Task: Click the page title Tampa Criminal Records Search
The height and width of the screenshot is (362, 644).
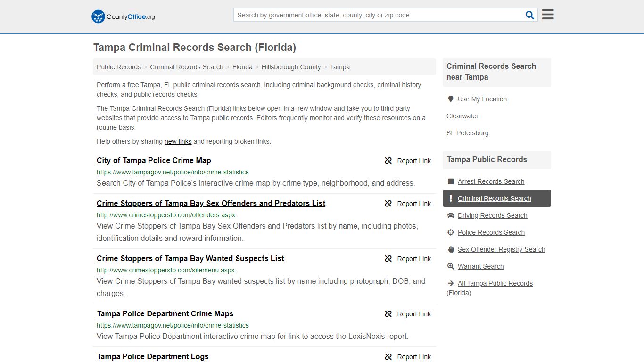Action: click(x=195, y=47)
